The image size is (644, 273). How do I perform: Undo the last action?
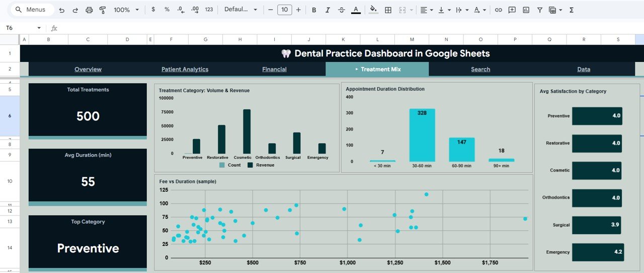(61, 10)
